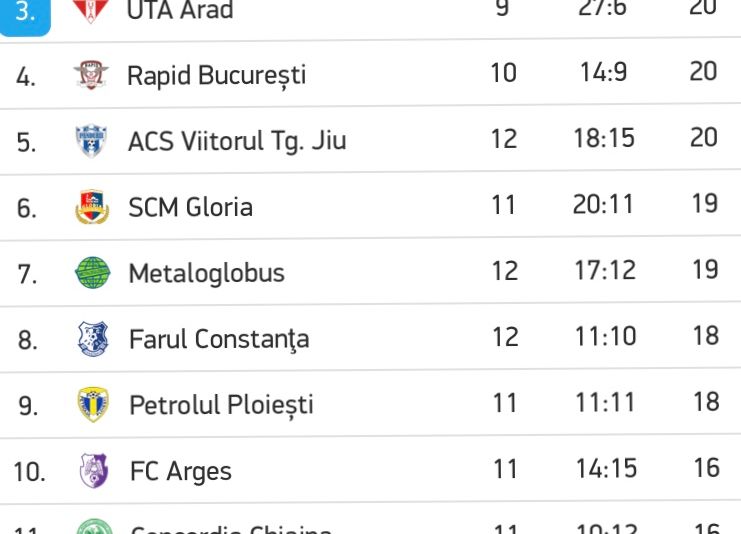Open the Rapid București team link
The image size is (741, 534).
pos(216,75)
